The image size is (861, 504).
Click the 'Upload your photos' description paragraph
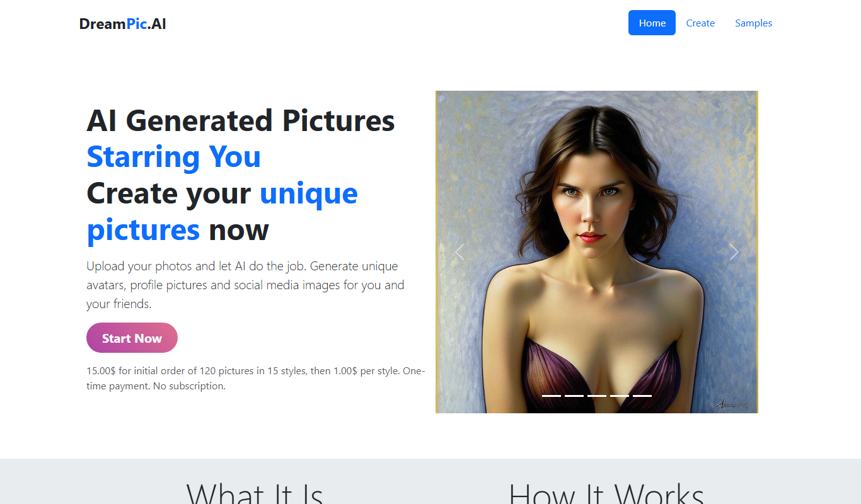tap(246, 285)
